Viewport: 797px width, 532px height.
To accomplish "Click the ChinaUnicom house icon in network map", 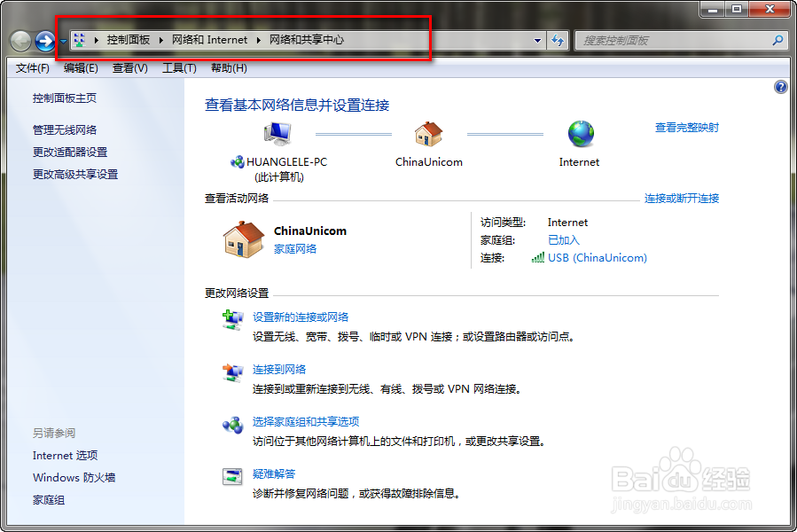I will coord(428,134).
